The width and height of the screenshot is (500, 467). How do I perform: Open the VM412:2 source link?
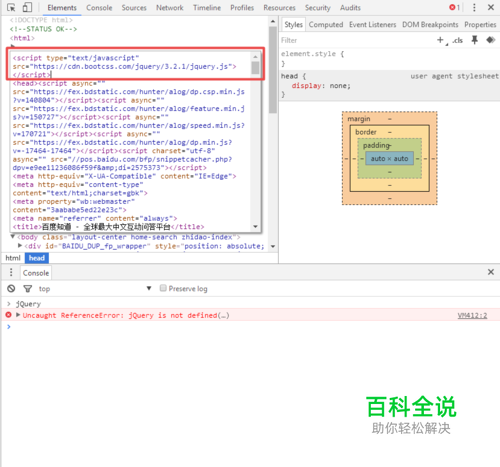[472, 315]
